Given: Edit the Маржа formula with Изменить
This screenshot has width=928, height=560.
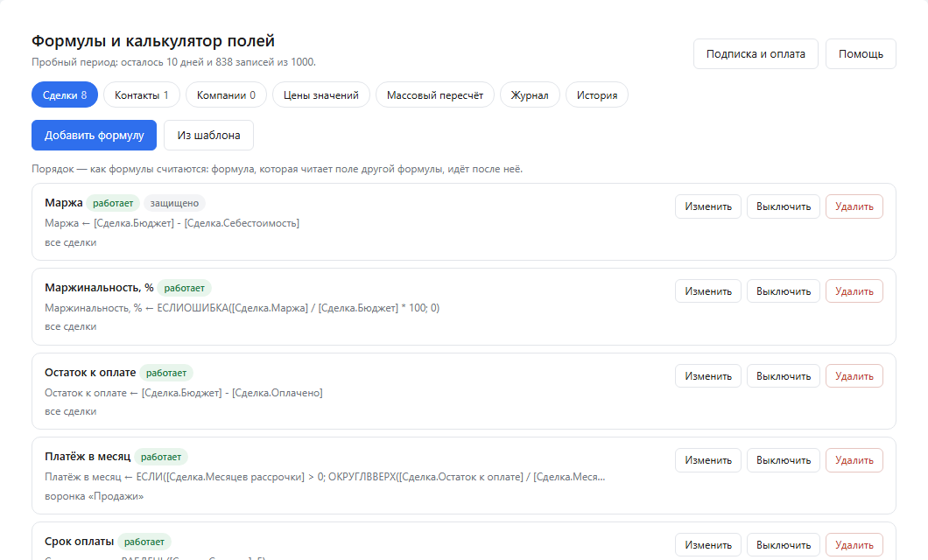Looking at the screenshot, I should tap(708, 206).
